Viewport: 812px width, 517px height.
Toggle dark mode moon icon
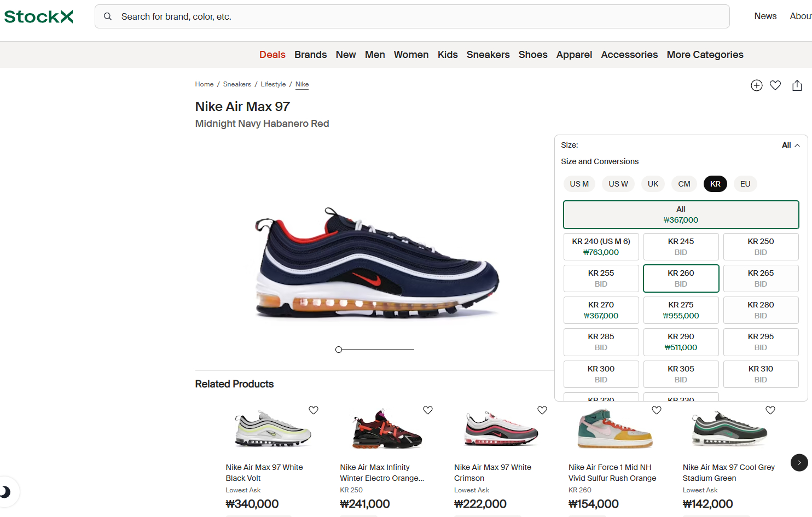click(5, 492)
